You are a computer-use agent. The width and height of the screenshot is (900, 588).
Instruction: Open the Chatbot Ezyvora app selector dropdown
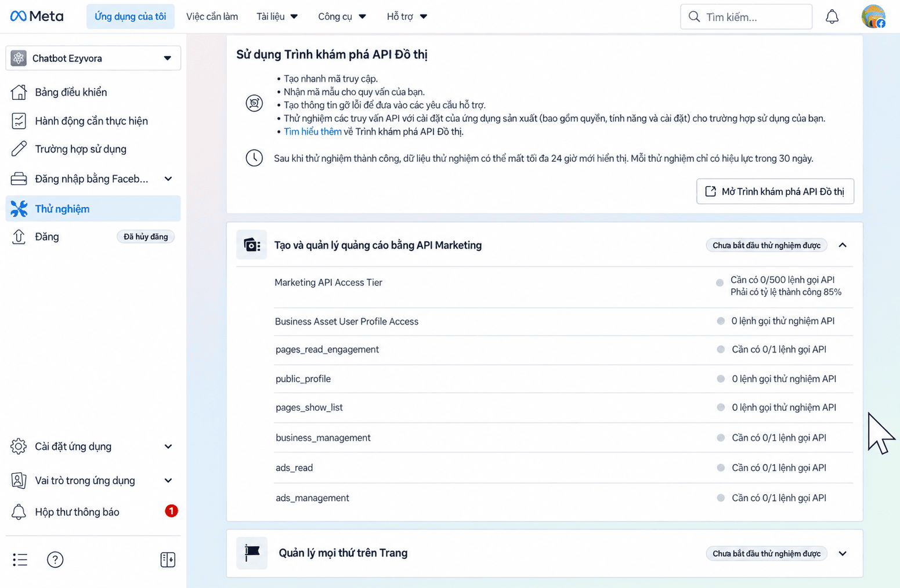click(x=93, y=58)
